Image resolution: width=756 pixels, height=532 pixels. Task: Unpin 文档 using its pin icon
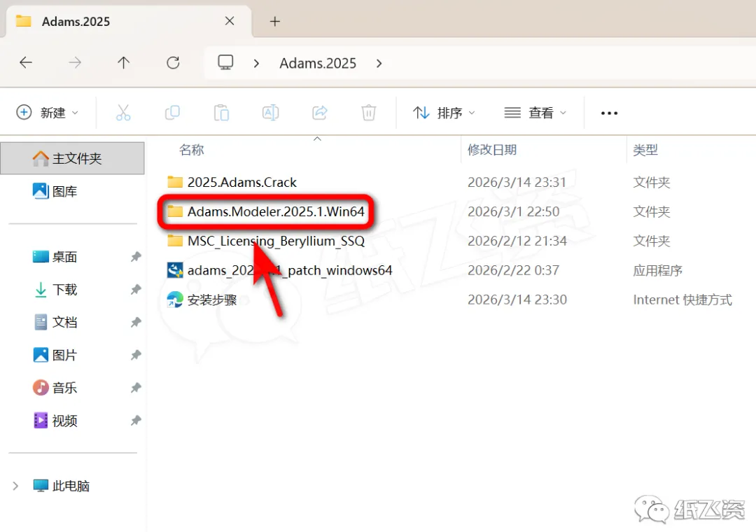[x=136, y=322]
